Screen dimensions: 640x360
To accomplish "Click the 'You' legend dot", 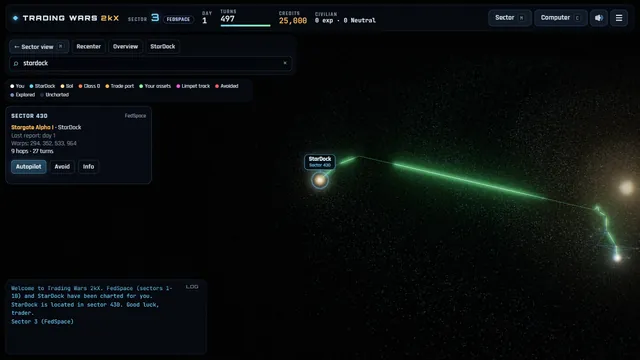I will coord(12,86).
